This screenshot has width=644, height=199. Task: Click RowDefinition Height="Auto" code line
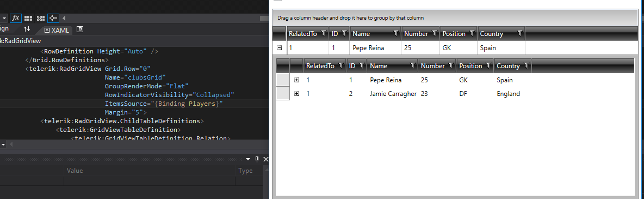(99, 51)
